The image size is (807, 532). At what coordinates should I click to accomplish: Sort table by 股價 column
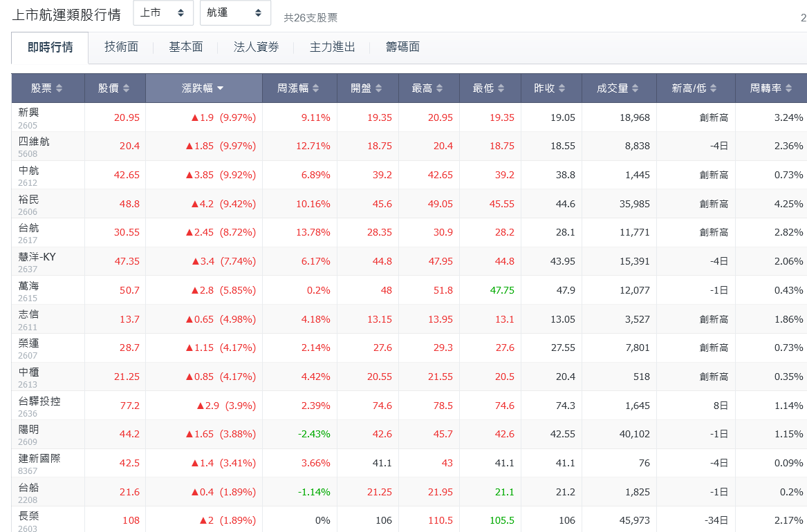click(115, 88)
